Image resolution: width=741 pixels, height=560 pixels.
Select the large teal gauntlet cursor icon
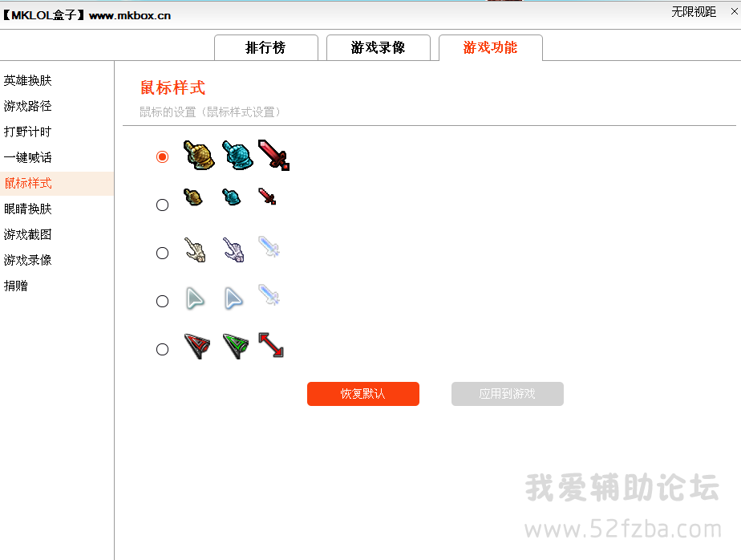tap(237, 155)
